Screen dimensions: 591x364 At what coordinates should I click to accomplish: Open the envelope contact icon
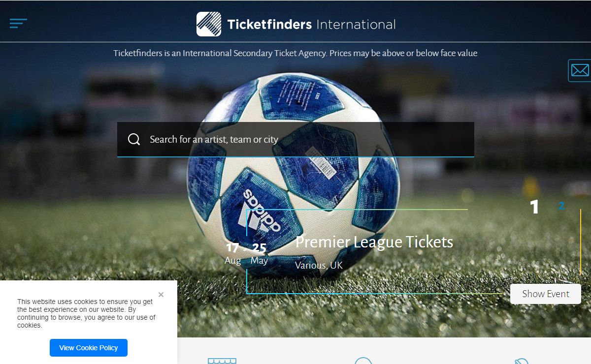point(580,70)
